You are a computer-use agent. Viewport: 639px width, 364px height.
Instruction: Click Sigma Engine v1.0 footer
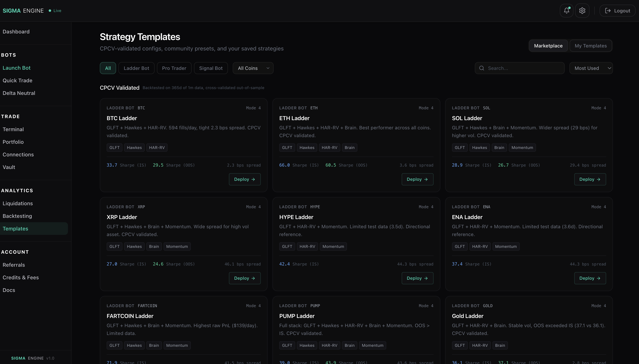[x=32, y=358]
